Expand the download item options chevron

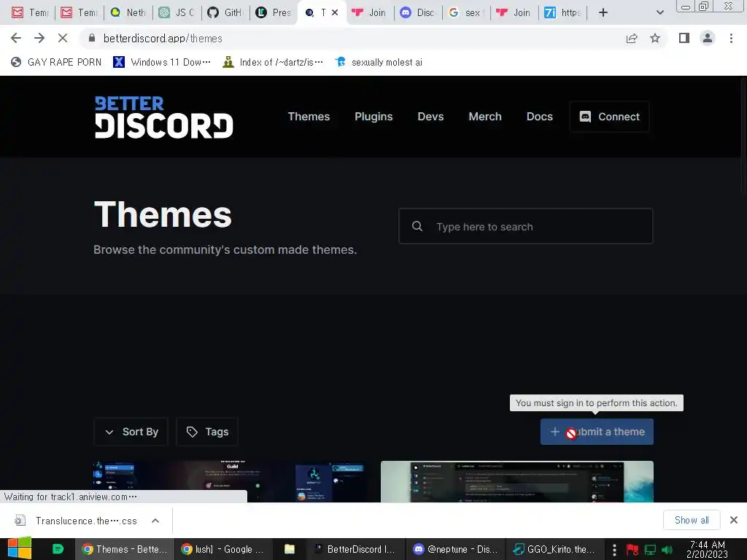pos(155,521)
